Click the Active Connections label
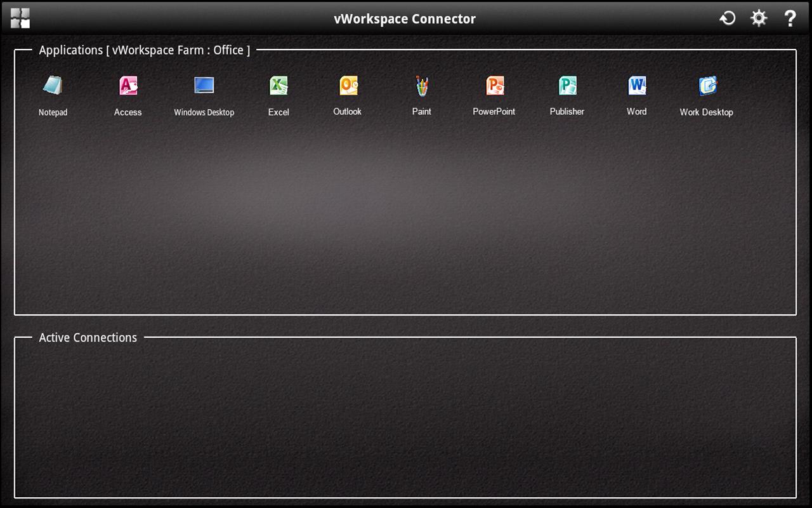The height and width of the screenshot is (508, 812). click(x=88, y=337)
